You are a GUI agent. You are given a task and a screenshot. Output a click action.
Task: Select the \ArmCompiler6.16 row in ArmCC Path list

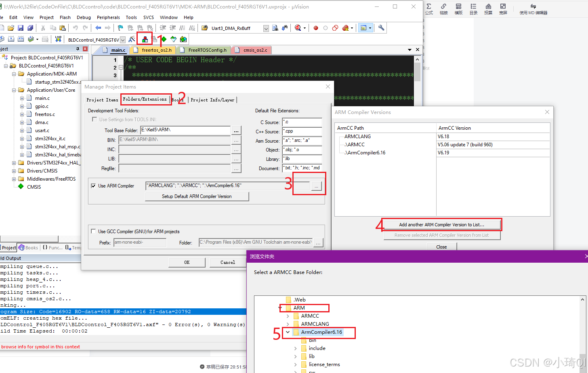click(x=365, y=153)
